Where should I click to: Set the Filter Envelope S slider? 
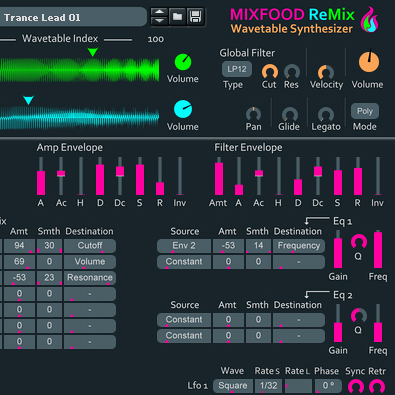tap(338, 176)
